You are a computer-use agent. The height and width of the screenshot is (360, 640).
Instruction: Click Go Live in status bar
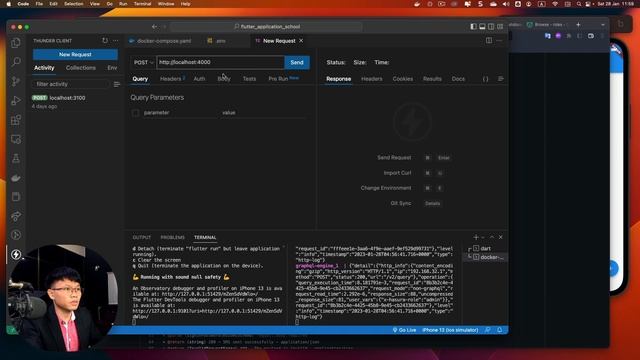tap(404, 330)
